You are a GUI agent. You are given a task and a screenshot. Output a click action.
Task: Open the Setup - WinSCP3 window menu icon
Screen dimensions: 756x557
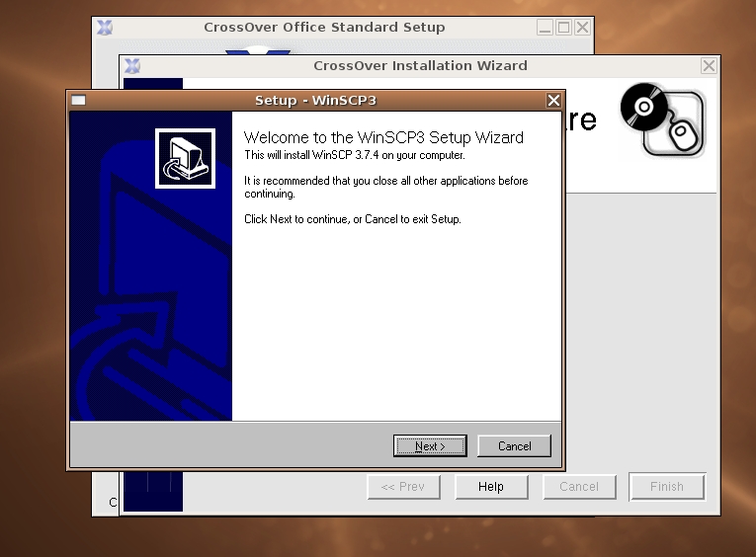(x=78, y=101)
